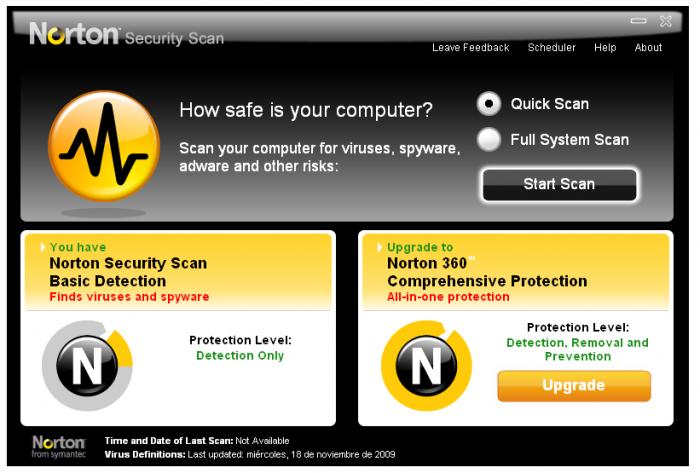Click the 'Detection Only' protection level text
The width and height of the screenshot is (700, 473).
(x=240, y=355)
